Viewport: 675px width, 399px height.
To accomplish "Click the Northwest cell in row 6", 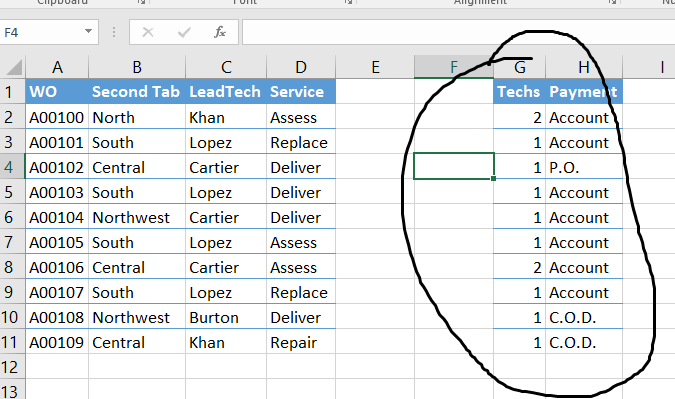I will (x=137, y=217).
